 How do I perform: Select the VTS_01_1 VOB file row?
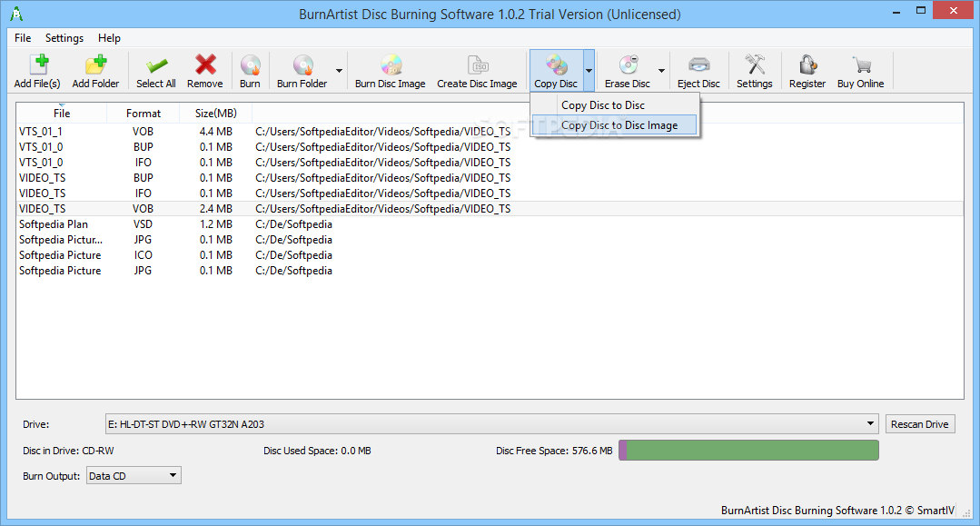point(490,132)
